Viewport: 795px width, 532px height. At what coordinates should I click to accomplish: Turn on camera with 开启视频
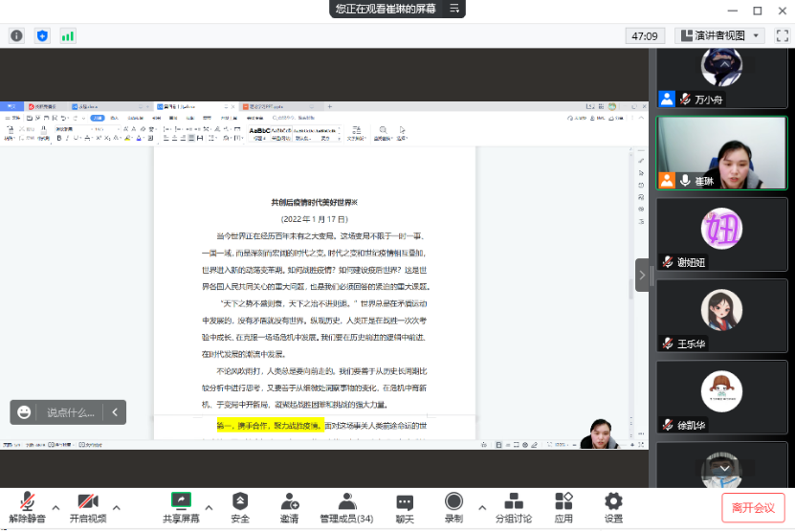tap(88, 507)
